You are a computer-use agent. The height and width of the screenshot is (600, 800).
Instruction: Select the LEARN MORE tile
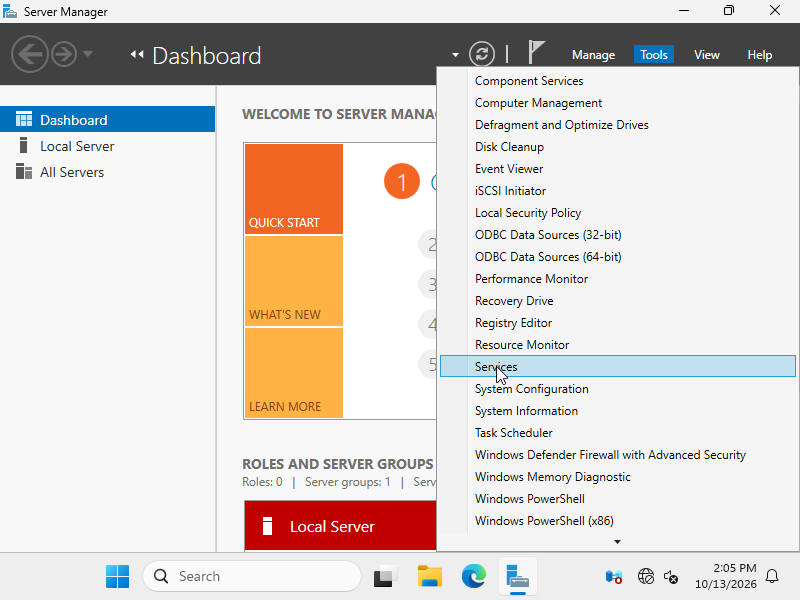coord(294,373)
